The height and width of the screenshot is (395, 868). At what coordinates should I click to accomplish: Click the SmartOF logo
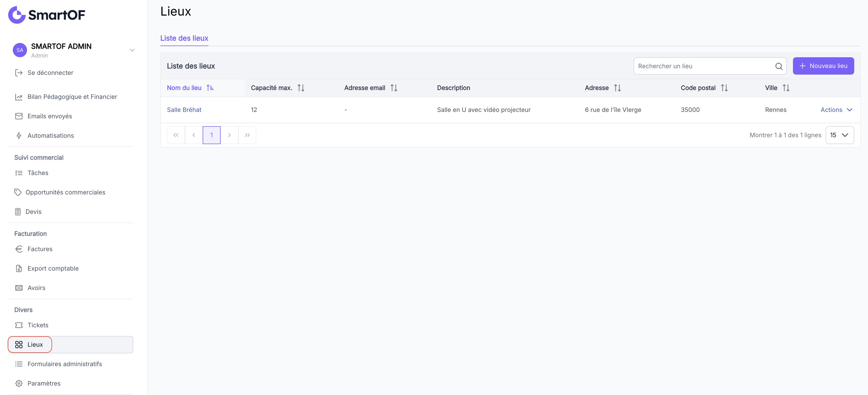coord(46,15)
